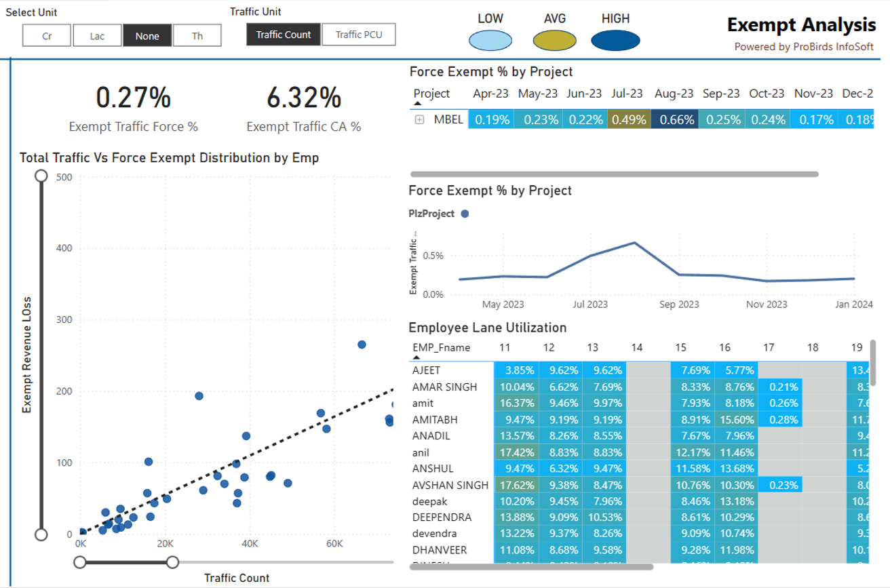Select the DEEPENDRA employee row name
890x588 pixels.
[x=441, y=517]
